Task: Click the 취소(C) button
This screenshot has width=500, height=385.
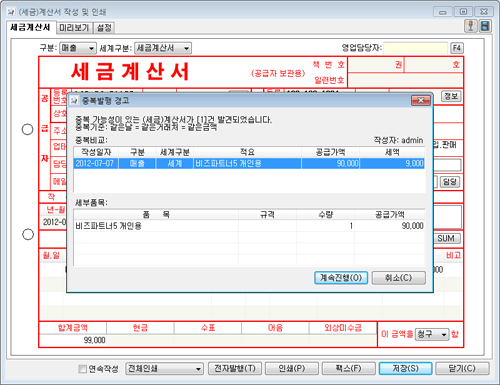Action: [x=399, y=278]
